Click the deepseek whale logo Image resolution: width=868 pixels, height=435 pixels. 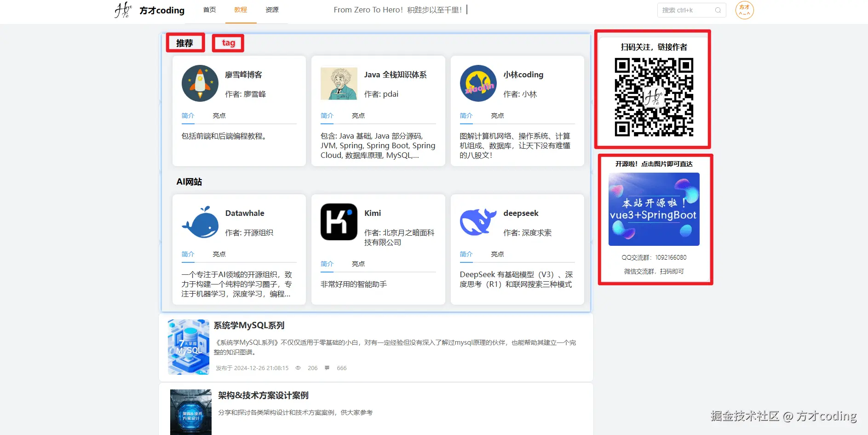pyautogui.click(x=478, y=222)
